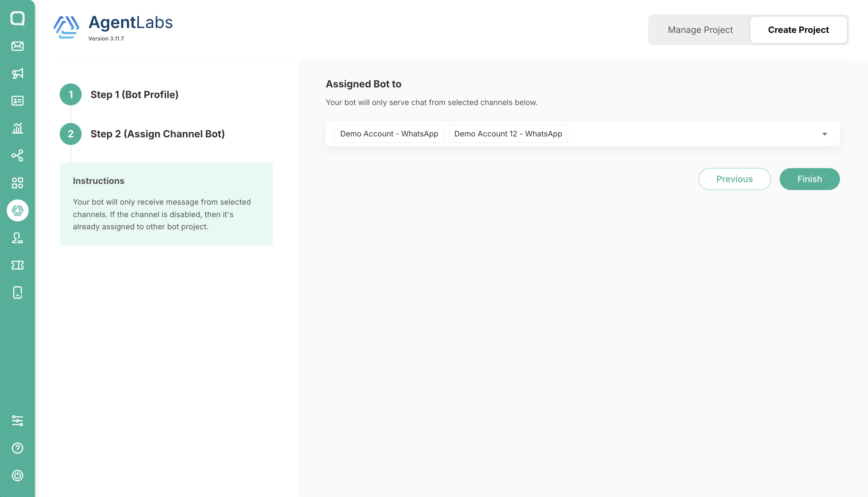Click the Instructions heading
The height and width of the screenshot is (497, 868).
[99, 181]
